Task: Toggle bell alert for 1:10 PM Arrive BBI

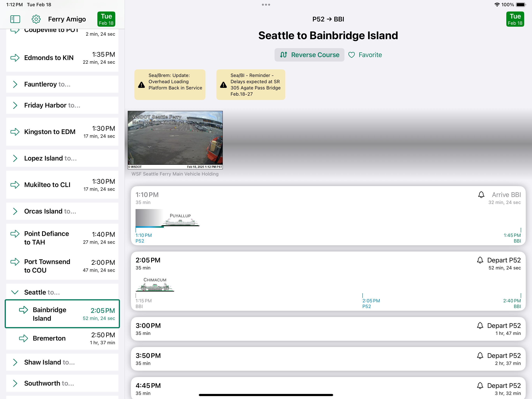Action: tap(481, 195)
